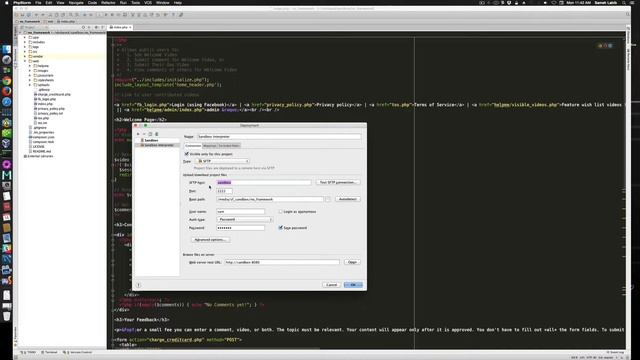
Task: Open the Trash in the dock
Action: pyautogui.click(x=7, y=316)
